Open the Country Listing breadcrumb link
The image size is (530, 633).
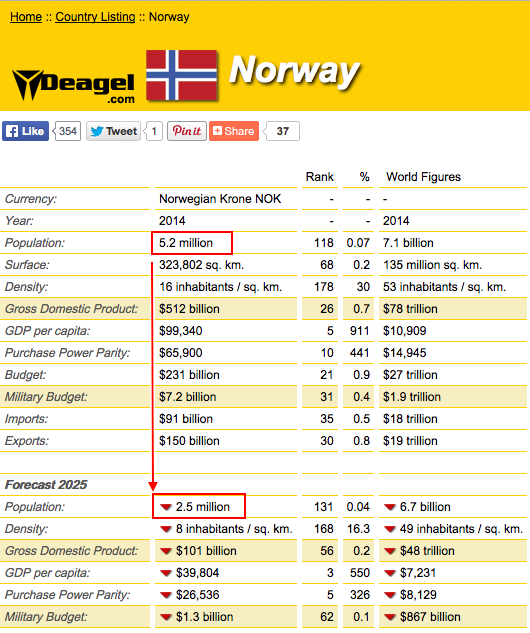pyautogui.click(x=95, y=17)
